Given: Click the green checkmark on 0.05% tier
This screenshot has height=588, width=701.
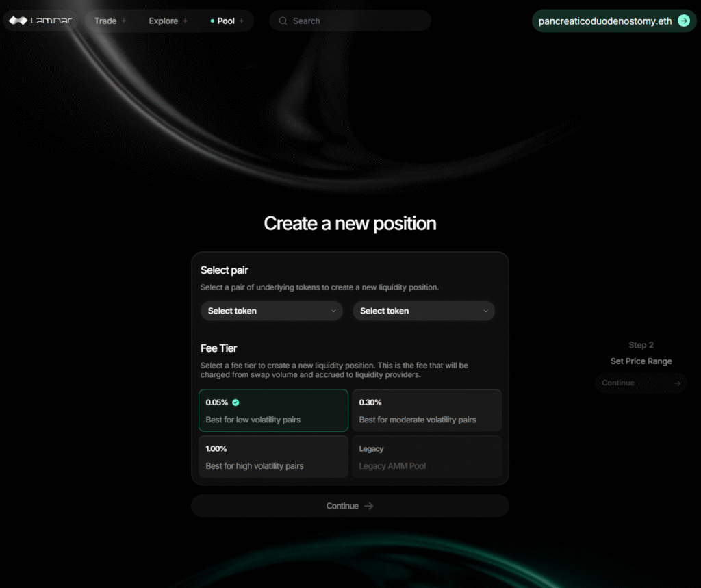Looking at the screenshot, I should [x=235, y=402].
